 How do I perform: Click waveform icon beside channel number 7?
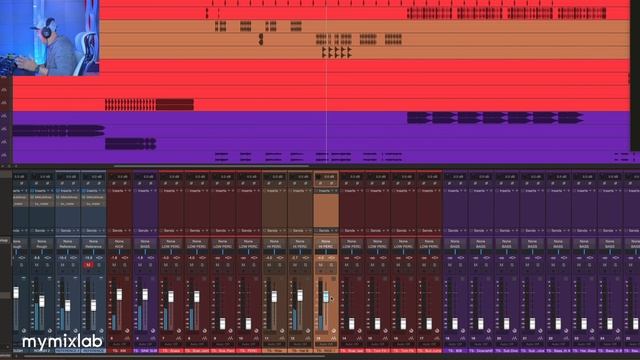pos(178,338)
